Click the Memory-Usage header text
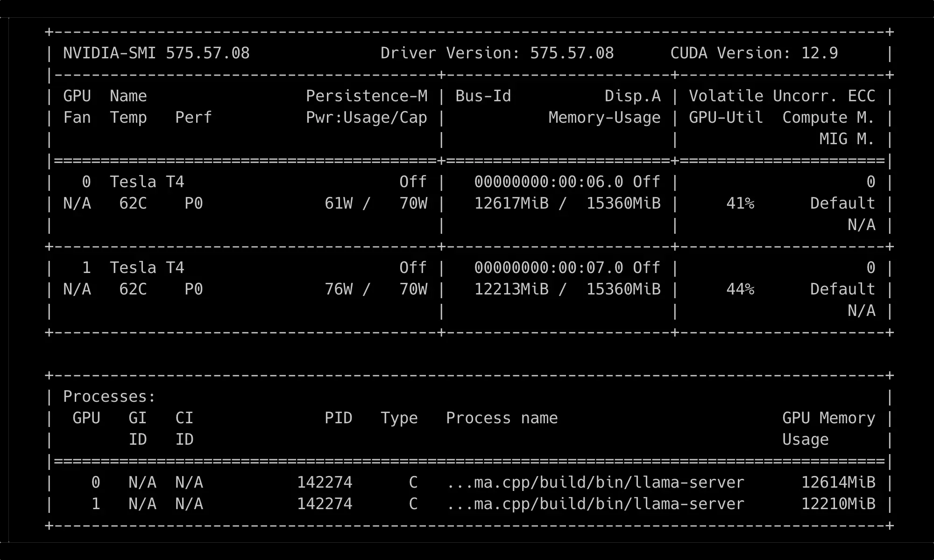 (x=605, y=118)
